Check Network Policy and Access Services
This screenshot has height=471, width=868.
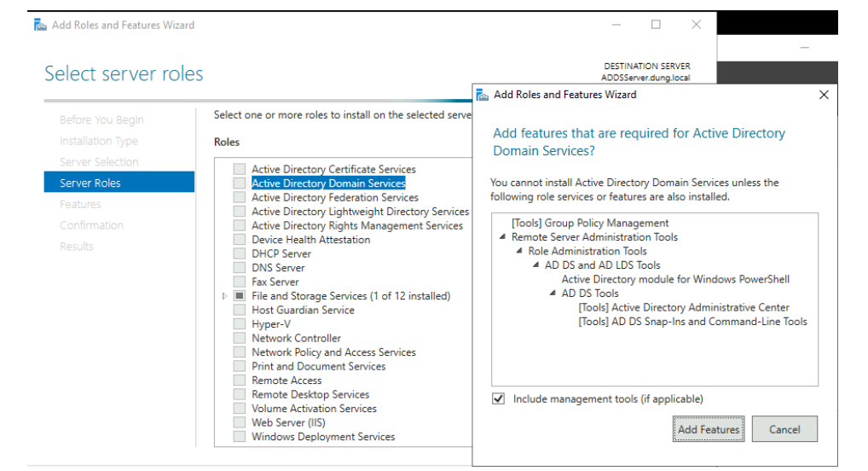click(x=239, y=352)
